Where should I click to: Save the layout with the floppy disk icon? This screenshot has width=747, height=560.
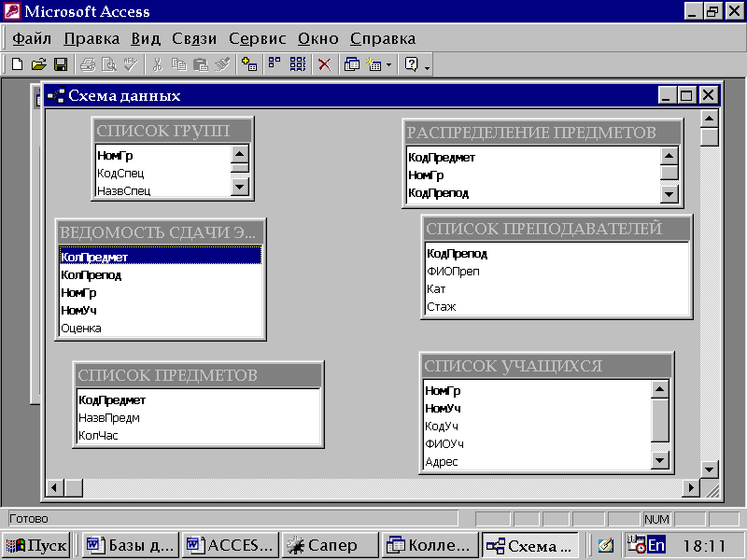61,64
